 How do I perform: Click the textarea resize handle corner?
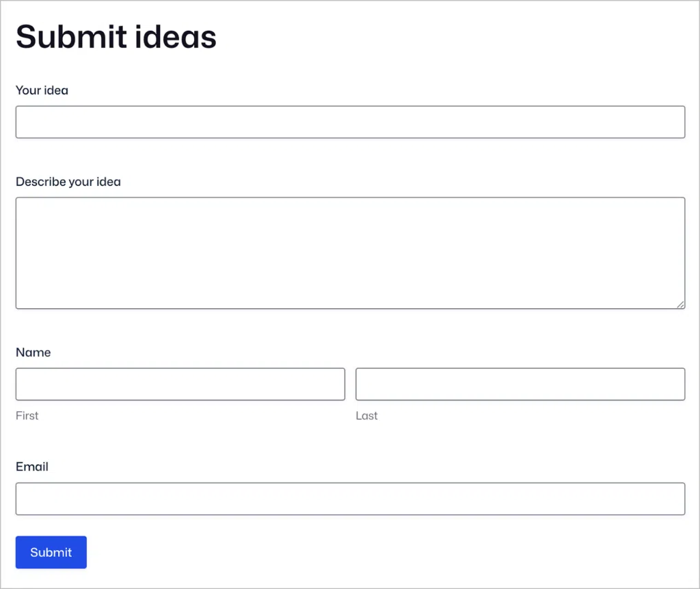pyautogui.click(x=681, y=305)
